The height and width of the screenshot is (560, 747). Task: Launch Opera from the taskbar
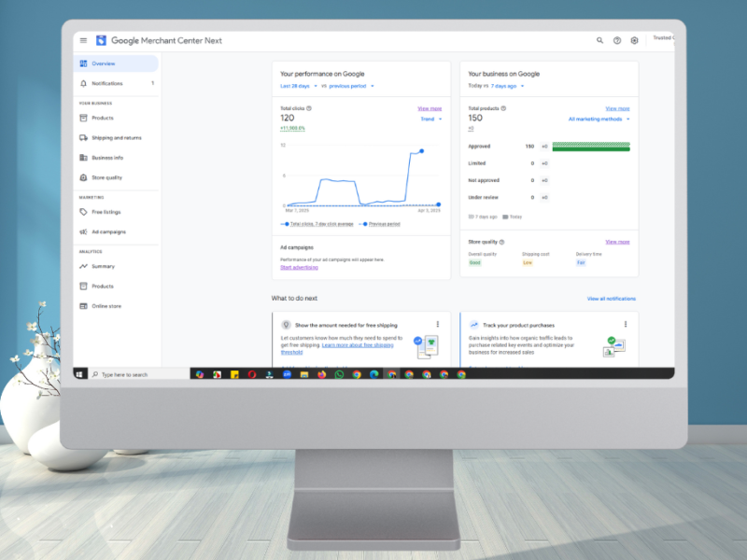[x=252, y=375]
